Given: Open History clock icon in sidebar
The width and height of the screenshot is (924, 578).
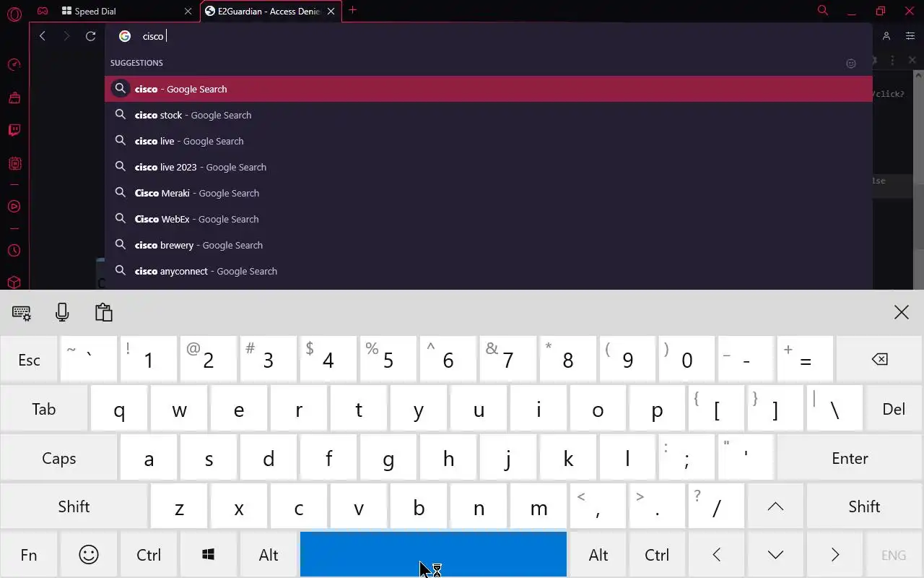Looking at the screenshot, I should [14, 251].
